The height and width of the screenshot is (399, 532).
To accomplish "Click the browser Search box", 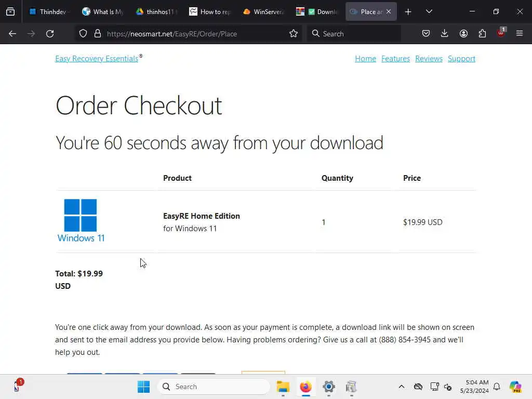I will point(354,34).
